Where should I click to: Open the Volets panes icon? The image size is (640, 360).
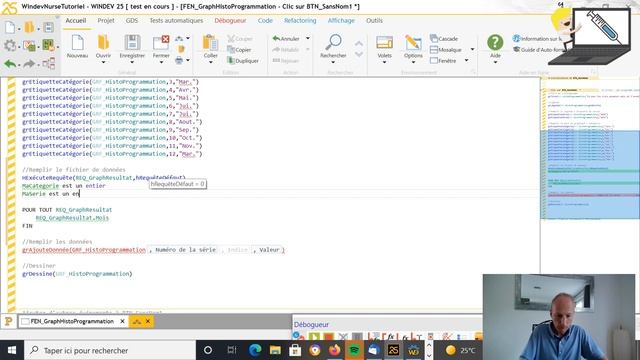(x=384, y=42)
